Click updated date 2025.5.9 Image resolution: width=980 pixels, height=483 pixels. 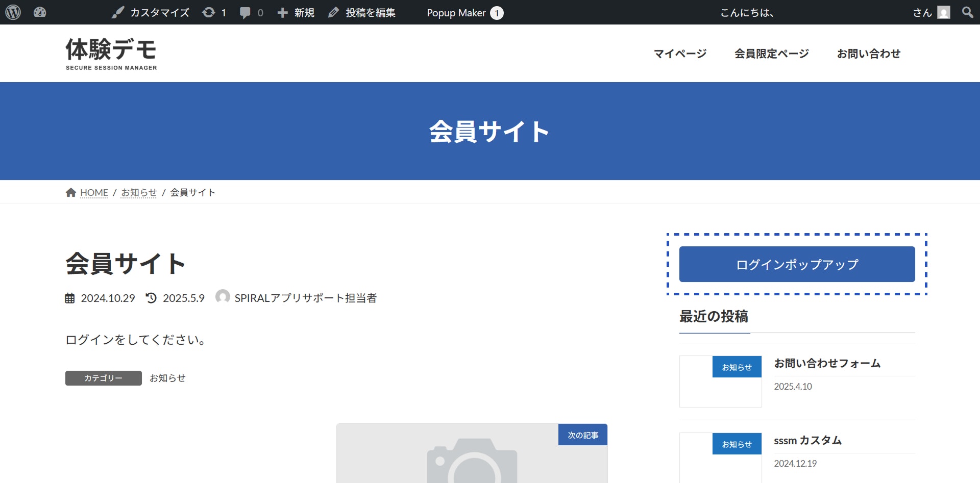[x=184, y=298]
